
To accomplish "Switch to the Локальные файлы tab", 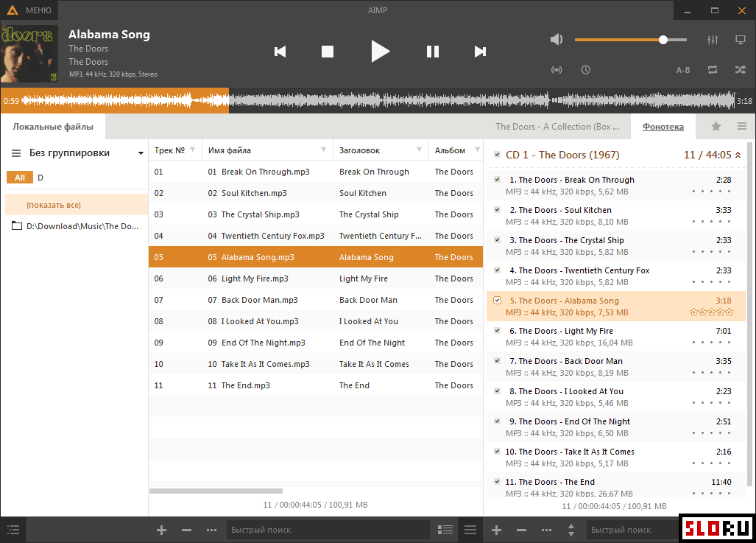I will [x=53, y=127].
